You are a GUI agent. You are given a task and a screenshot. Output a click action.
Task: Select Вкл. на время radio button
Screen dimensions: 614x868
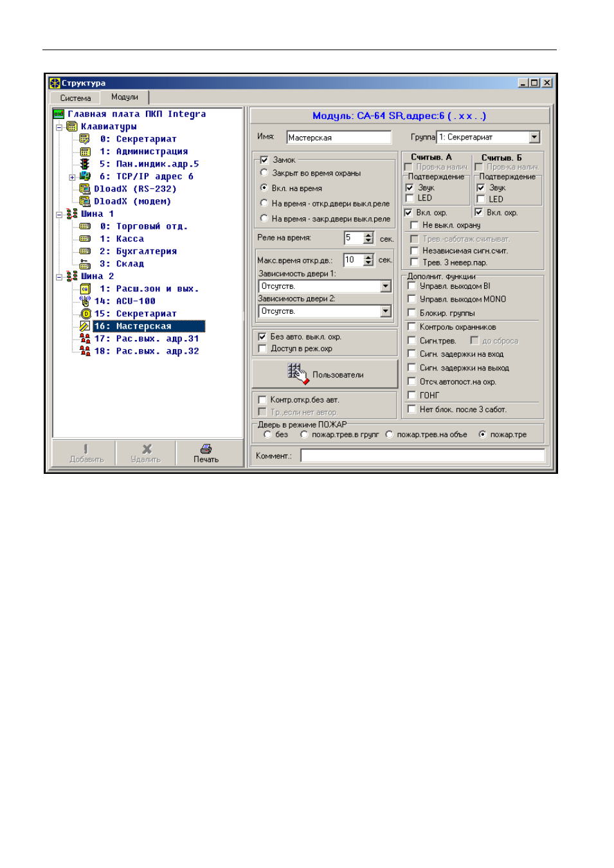tap(264, 188)
